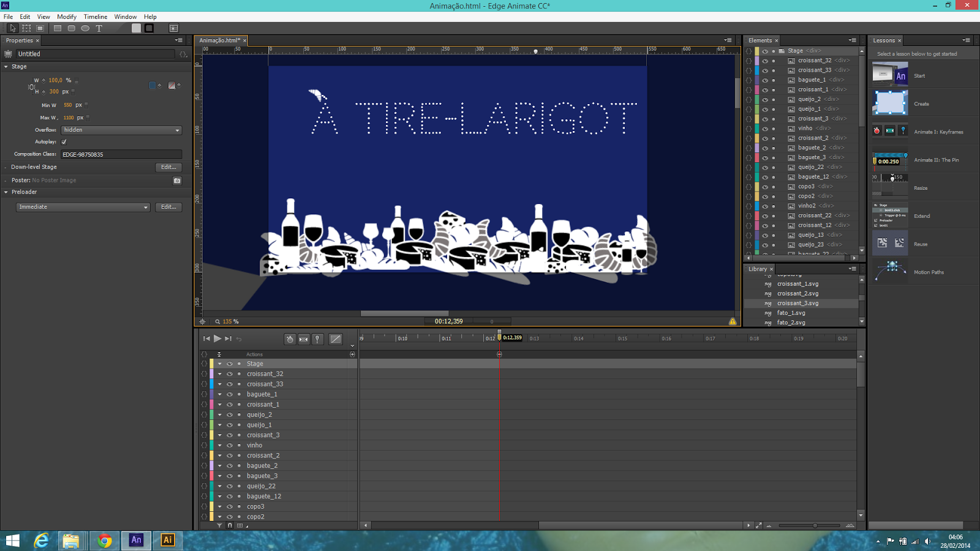Image resolution: width=980 pixels, height=551 pixels.
Task: Open the Timeline menu
Action: [x=96, y=17]
